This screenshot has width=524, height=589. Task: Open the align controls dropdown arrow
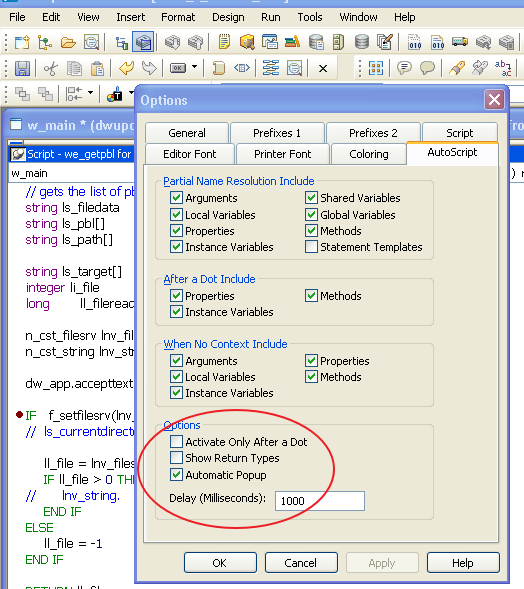[90, 92]
